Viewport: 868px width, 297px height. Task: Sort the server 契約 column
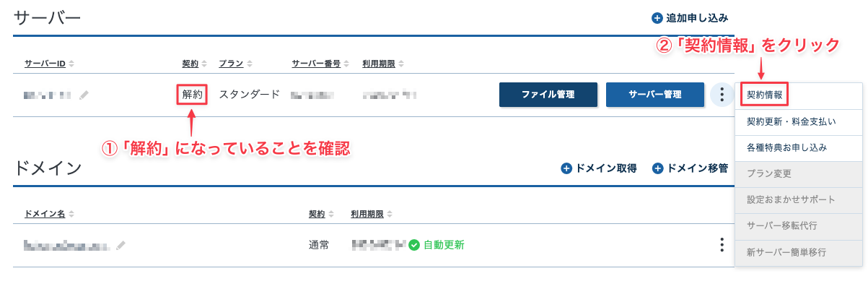coord(204,64)
